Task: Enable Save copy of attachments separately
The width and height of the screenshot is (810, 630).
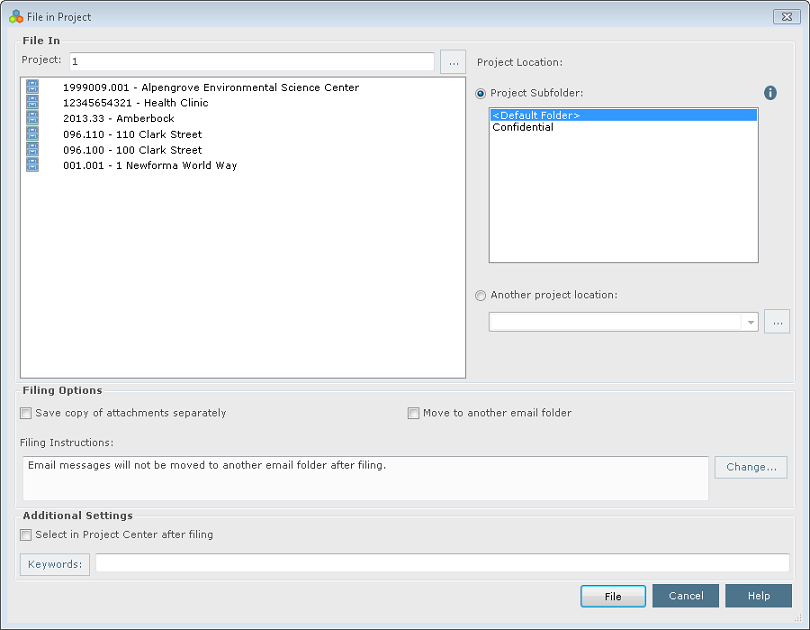Action: click(x=26, y=413)
